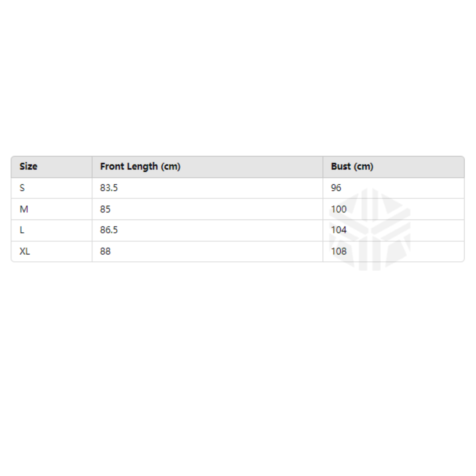Click the 86.5 front length value
The image size is (476, 476).
(x=109, y=231)
